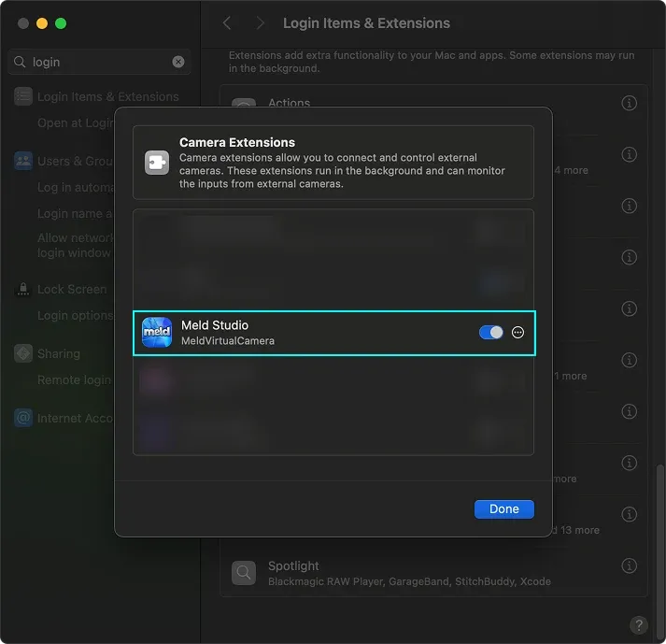This screenshot has width=666, height=644.
Task: Click the Lock Screen padlock icon
Action: point(23,289)
